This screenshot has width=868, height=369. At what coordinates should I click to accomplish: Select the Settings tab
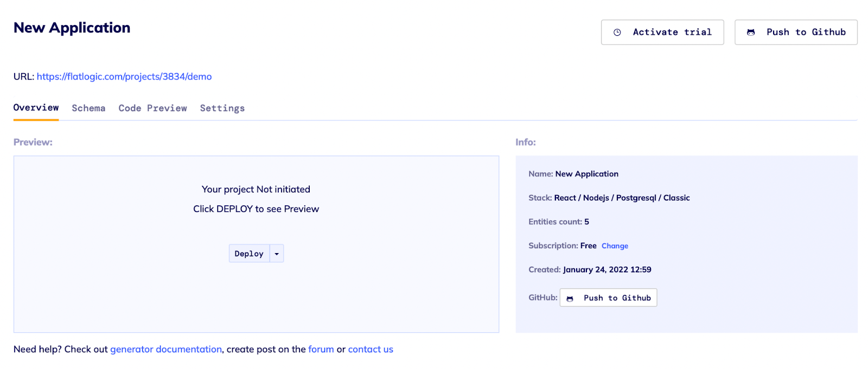(222, 108)
